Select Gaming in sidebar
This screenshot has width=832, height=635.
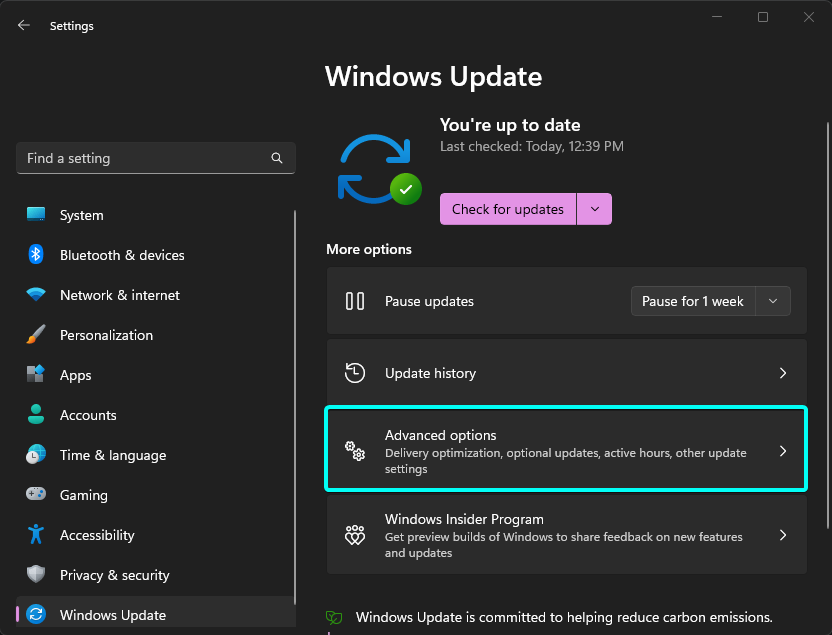tap(155, 495)
